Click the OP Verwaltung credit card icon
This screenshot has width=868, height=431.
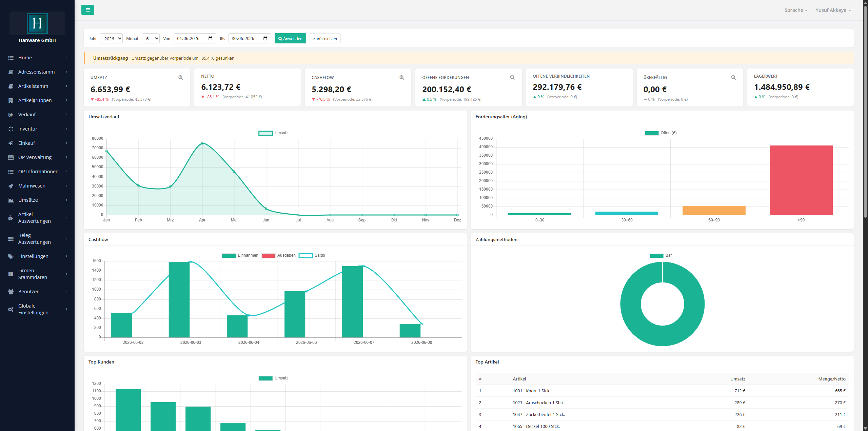tap(11, 157)
